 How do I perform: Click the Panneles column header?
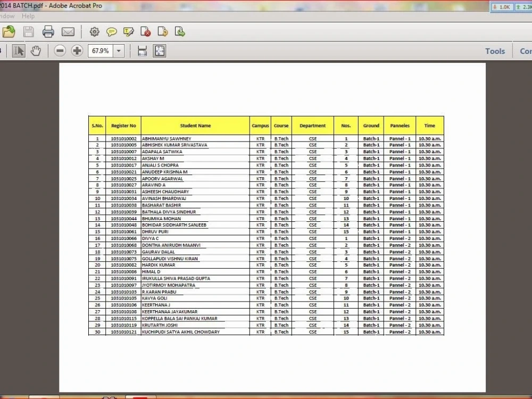coord(400,126)
